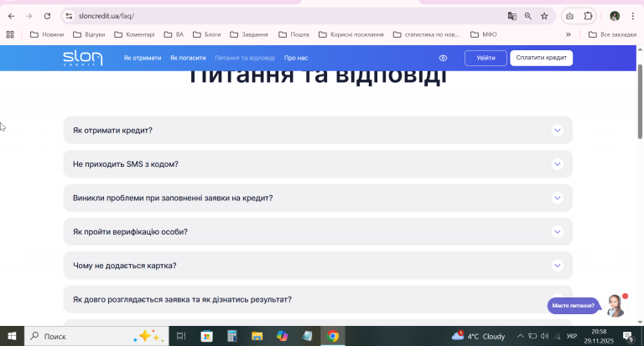Click the translate page icon
Image resolution: width=644 pixels, height=346 pixels.
pyautogui.click(x=512, y=16)
